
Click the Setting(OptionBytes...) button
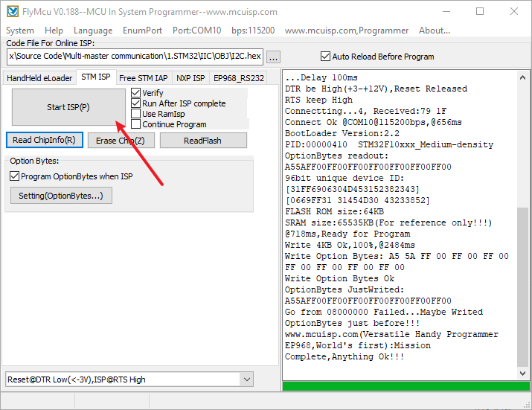click(x=61, y=196)
